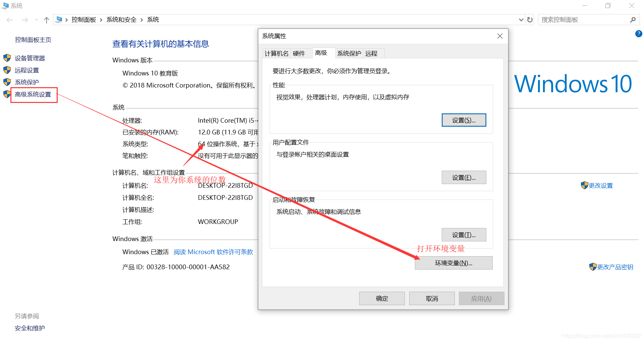Close the 系统属性 dialog
Image resolution: width=644 pixels, height=342 pixels.
(500, 36)
